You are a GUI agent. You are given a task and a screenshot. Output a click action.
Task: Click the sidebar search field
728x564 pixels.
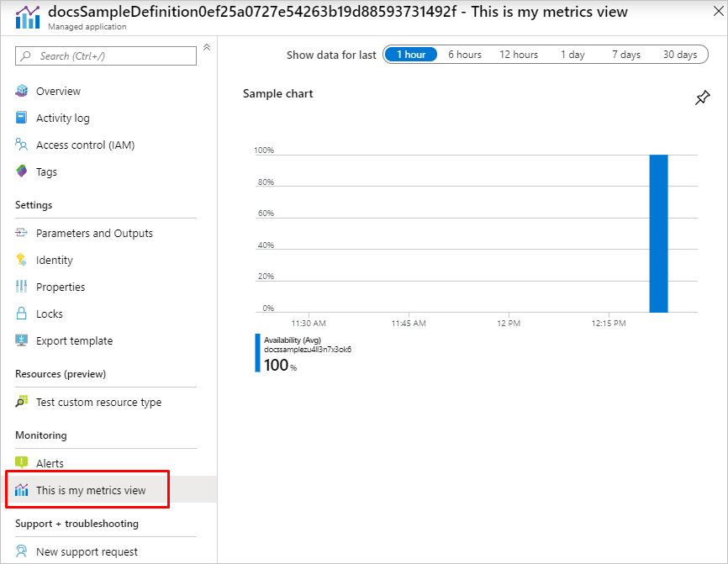(105, 55)
